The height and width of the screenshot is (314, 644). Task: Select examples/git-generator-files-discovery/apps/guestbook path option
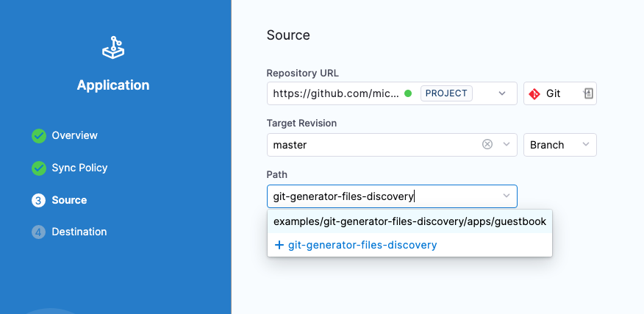point(409,221)
